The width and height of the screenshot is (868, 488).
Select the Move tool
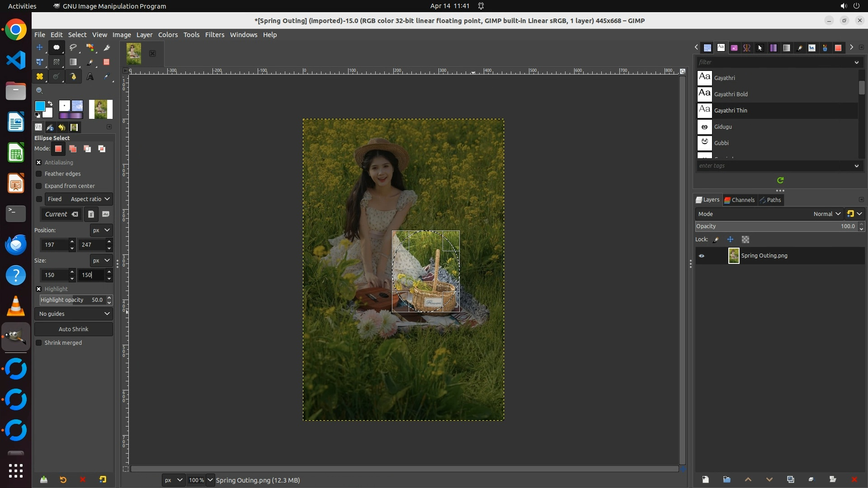40,47
